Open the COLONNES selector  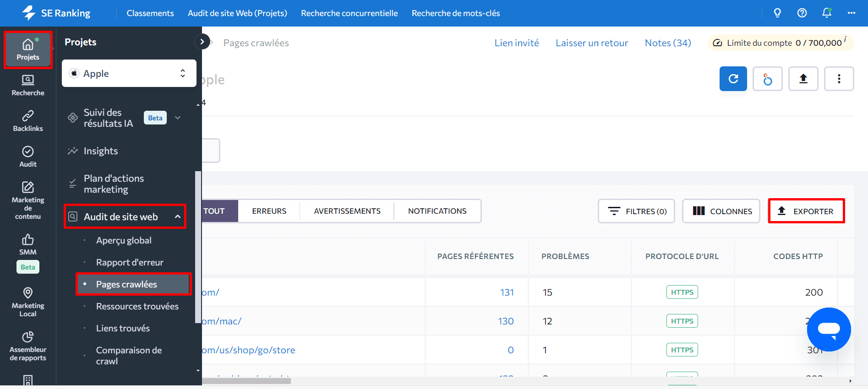[x=721, y=211]
